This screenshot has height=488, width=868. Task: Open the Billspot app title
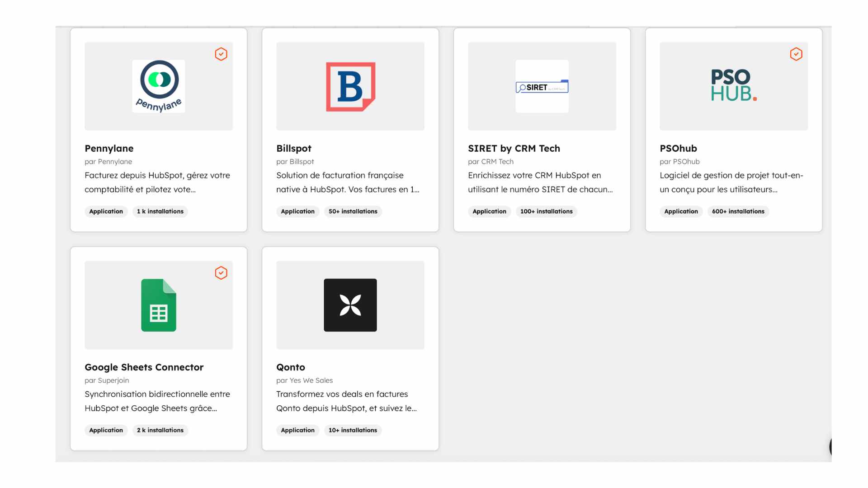click(x=294, y=148)
